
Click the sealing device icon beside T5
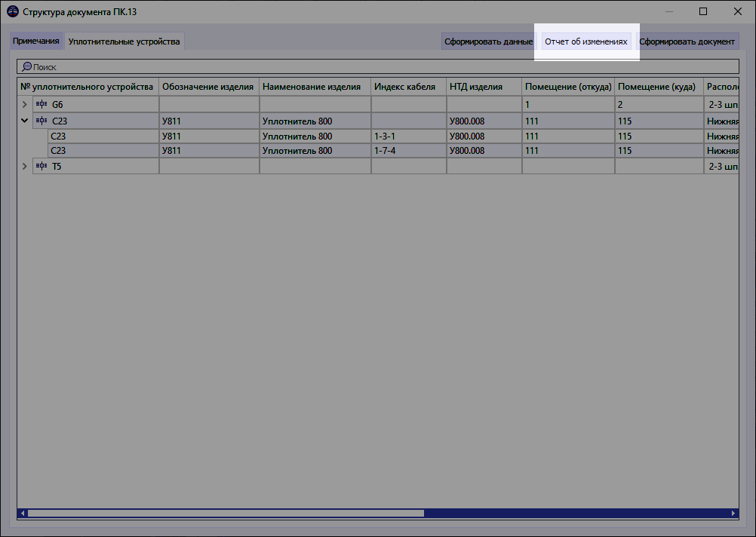coord(41,166)
